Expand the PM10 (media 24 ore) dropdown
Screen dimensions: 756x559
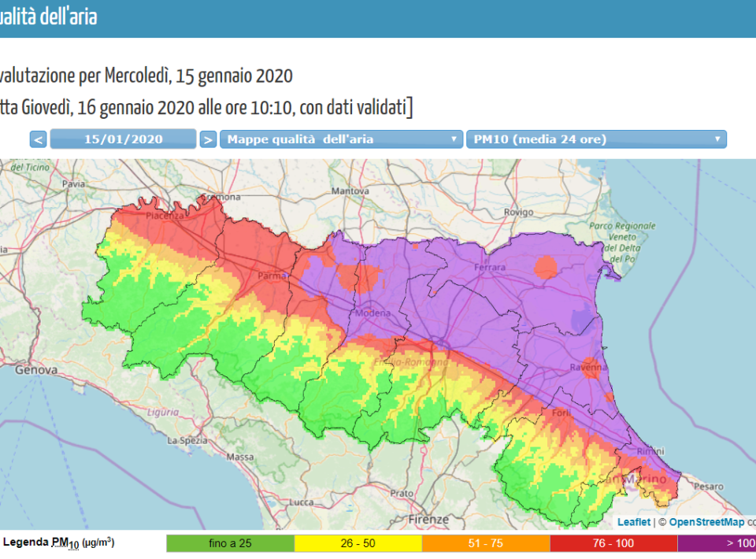(x=595, y=139)
